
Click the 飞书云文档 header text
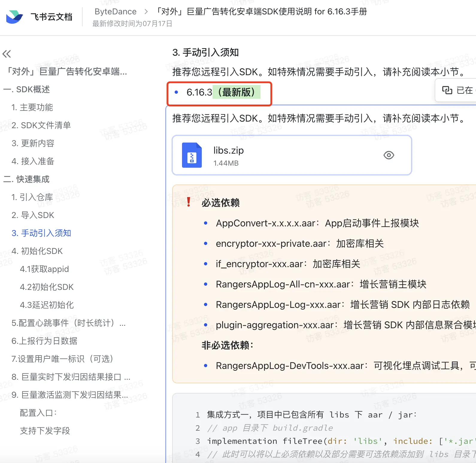[51, 17]
